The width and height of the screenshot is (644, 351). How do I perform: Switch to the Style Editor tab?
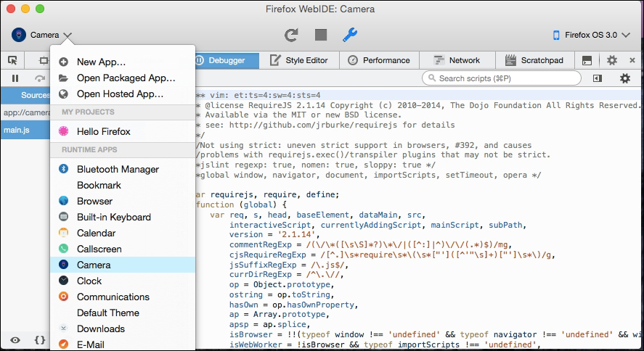click(299, 60)
